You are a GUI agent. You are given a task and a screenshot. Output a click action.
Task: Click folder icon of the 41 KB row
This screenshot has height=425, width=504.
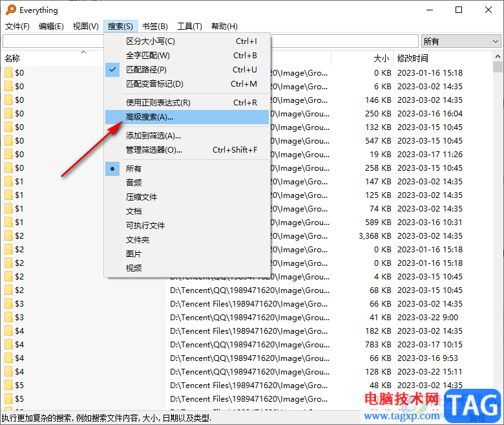(8, 317)
